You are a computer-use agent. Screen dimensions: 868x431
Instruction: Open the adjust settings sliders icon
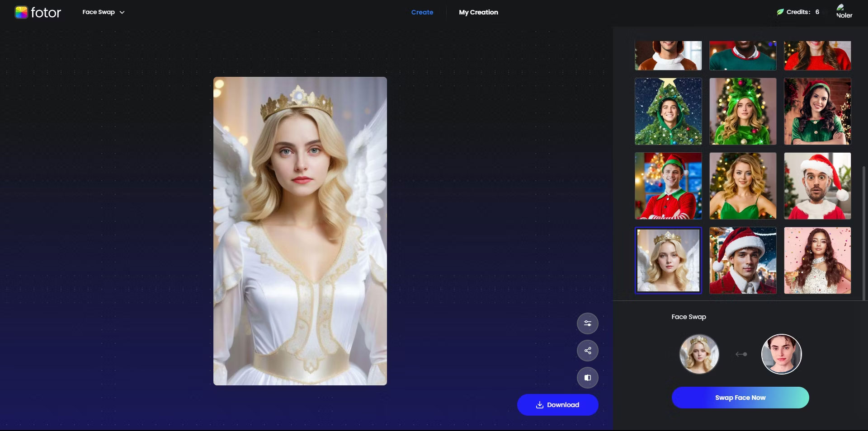(587, 323)
